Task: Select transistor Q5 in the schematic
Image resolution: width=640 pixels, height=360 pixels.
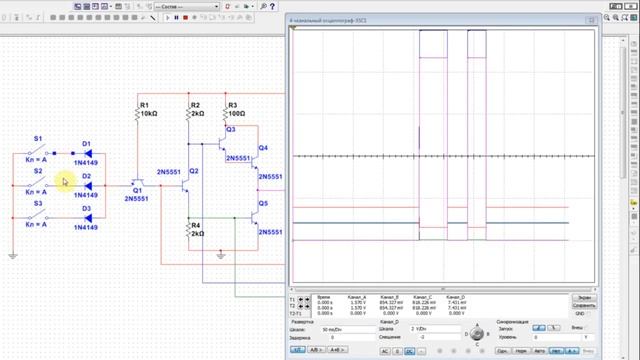Action: [255, 218]
